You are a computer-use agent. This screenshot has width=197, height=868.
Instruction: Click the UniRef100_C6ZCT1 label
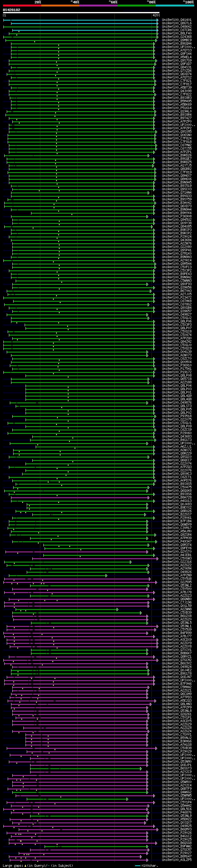pyautogui.click(x=177, y=477)
